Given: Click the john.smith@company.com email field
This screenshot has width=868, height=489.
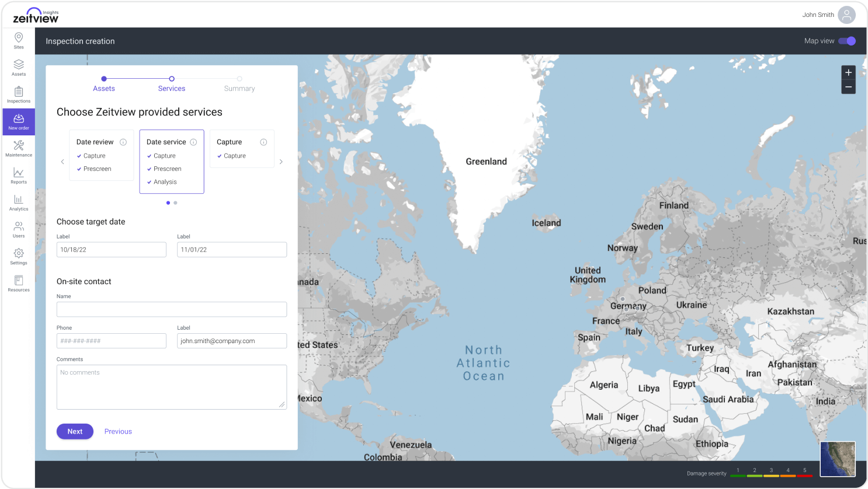Looking at the screenshot, I should 232,341.
